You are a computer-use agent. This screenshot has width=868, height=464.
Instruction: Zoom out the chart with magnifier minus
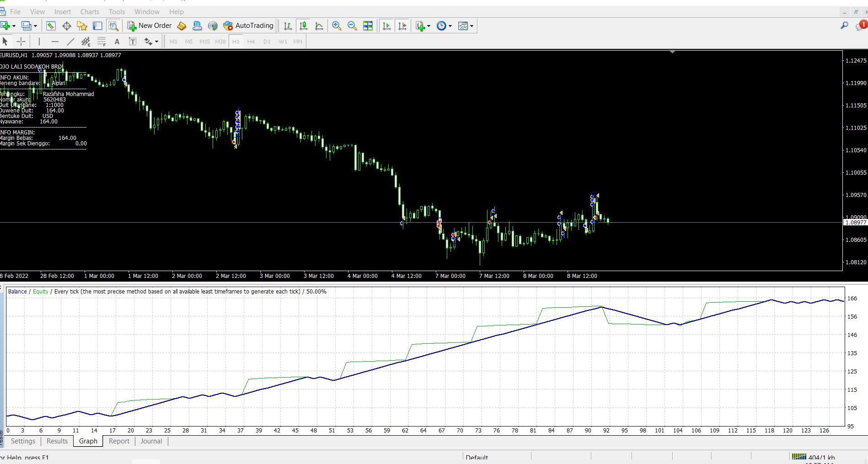click(x=352, y=26)
